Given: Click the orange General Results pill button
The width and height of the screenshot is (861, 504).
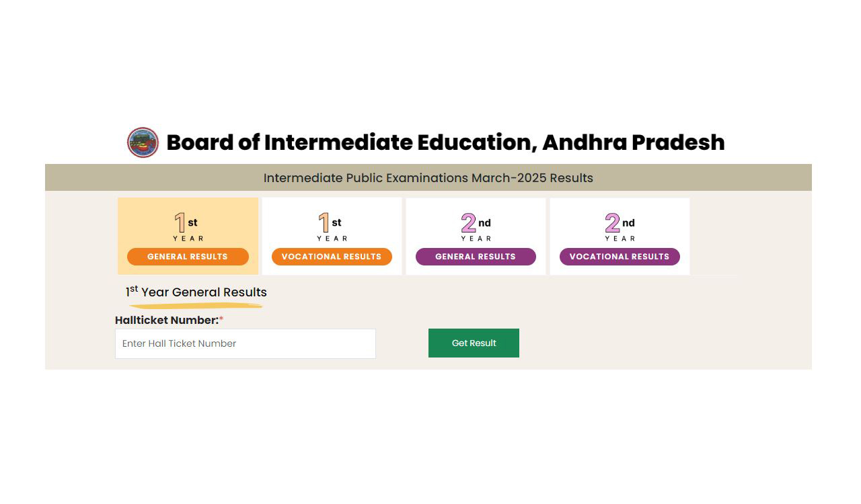Looking at the screenshot, I should (188, 257).
